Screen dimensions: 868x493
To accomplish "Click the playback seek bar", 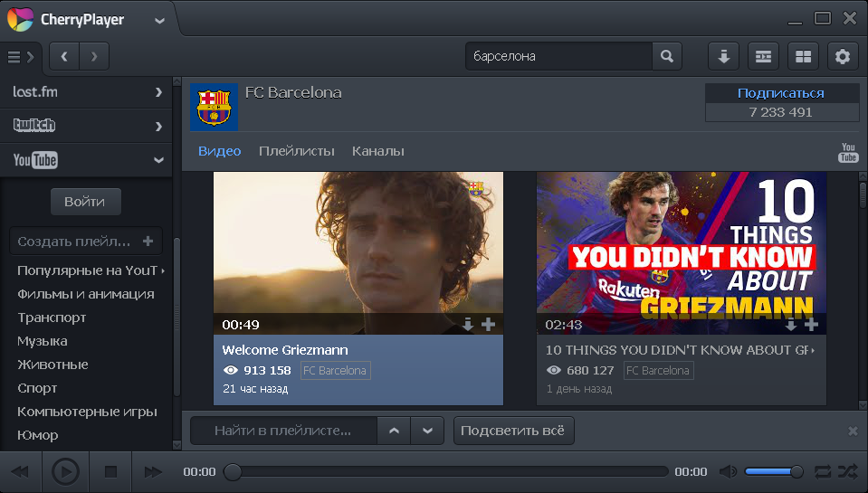I will click(445, 472).
